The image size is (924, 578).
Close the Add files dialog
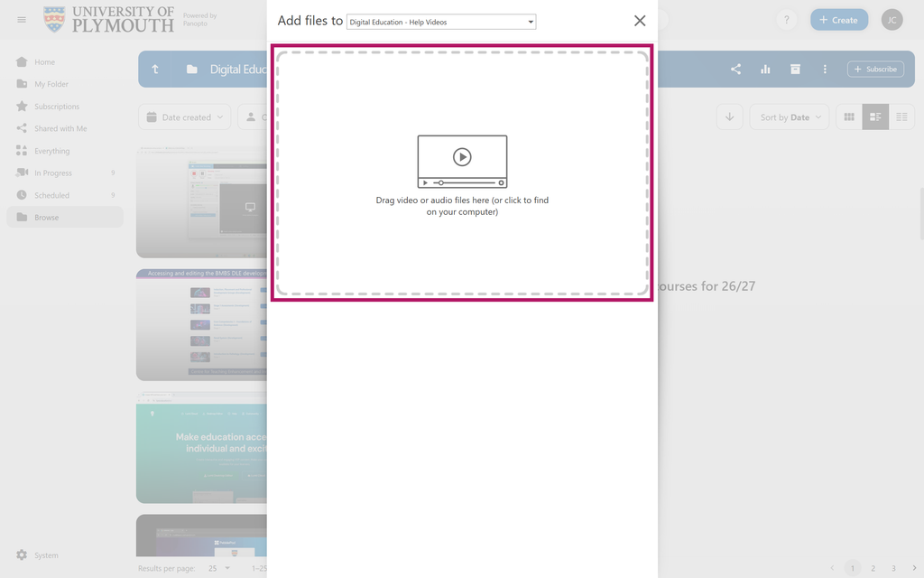click(x=640, y=21)
